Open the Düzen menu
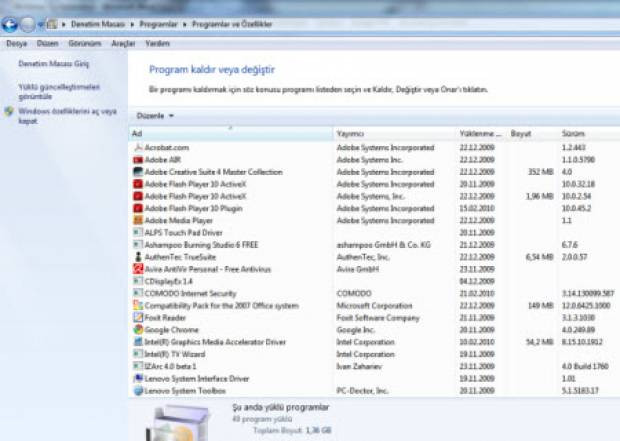Viewport: 620px width, 441px height. click(48, 44)
